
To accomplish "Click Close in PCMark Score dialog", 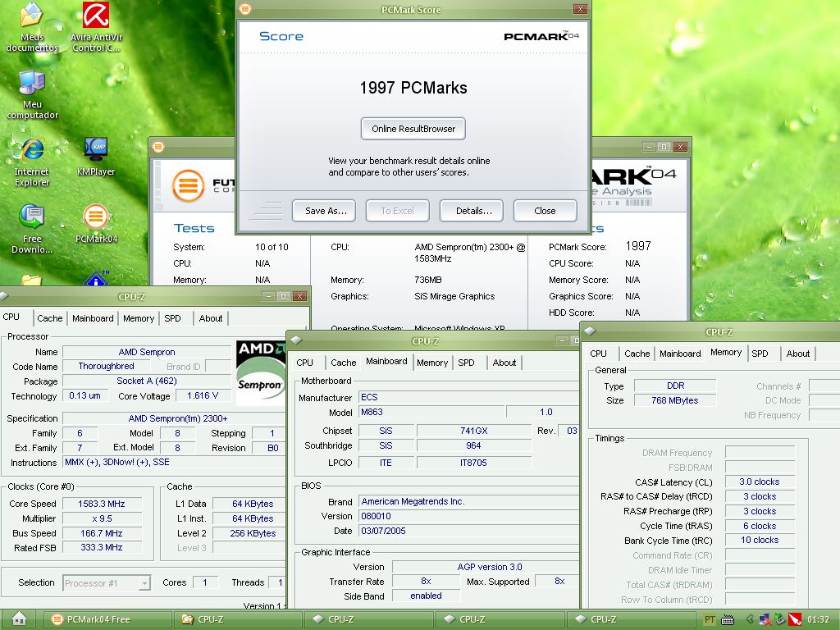I will pyautogui.click(x=545, y=211).
